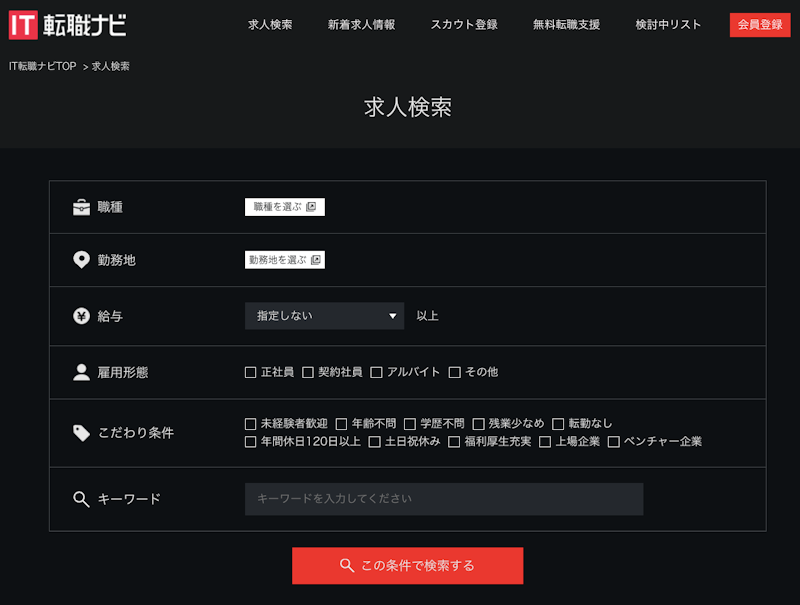Open 新着求人情報 in the navigation
Image resolution: width=800 pixels, height=605 pixels.
tap(361, 24)
